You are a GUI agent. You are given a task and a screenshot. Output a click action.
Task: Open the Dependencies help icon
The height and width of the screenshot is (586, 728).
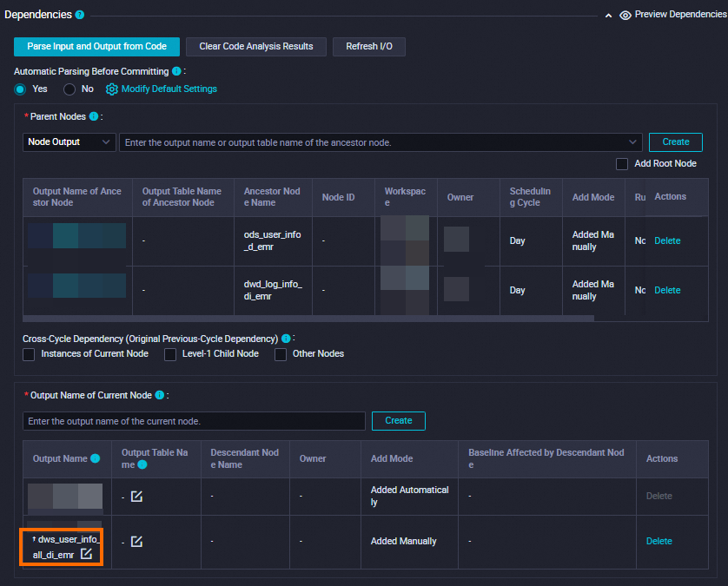pyautogui.click(x=80, y=15)
